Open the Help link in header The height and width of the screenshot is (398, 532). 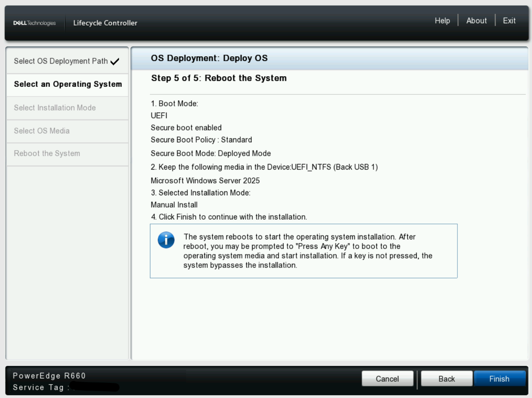(x=442, y=21)
